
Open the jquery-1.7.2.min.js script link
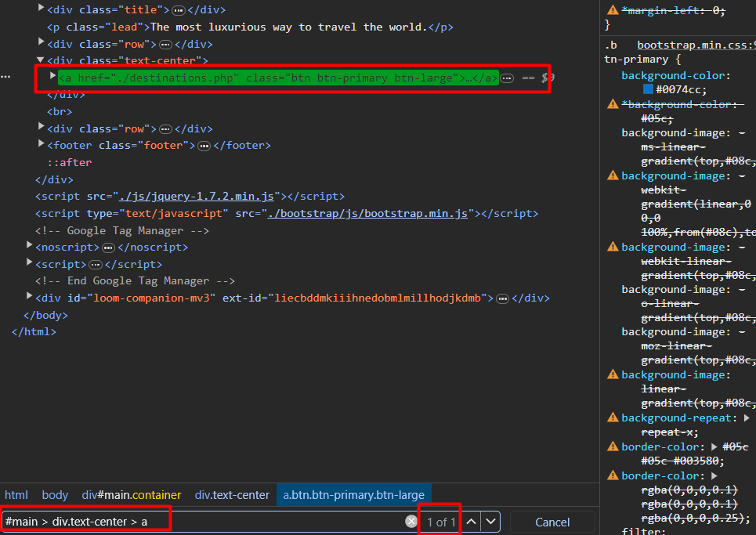(x=196, y=197)
